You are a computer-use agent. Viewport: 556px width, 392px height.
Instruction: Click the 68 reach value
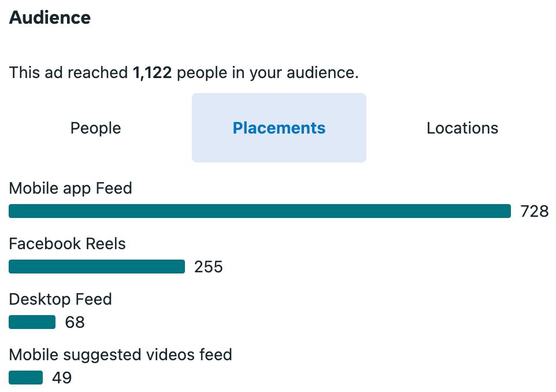click(75, 322)
